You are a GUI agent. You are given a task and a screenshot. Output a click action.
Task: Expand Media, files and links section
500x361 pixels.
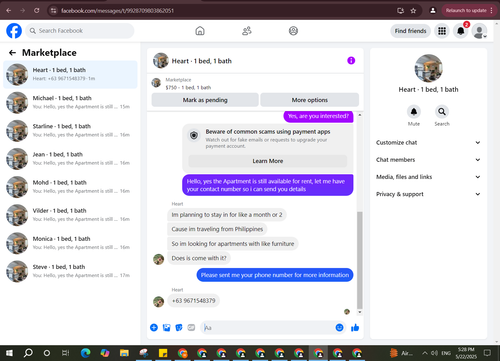(428, 177)
